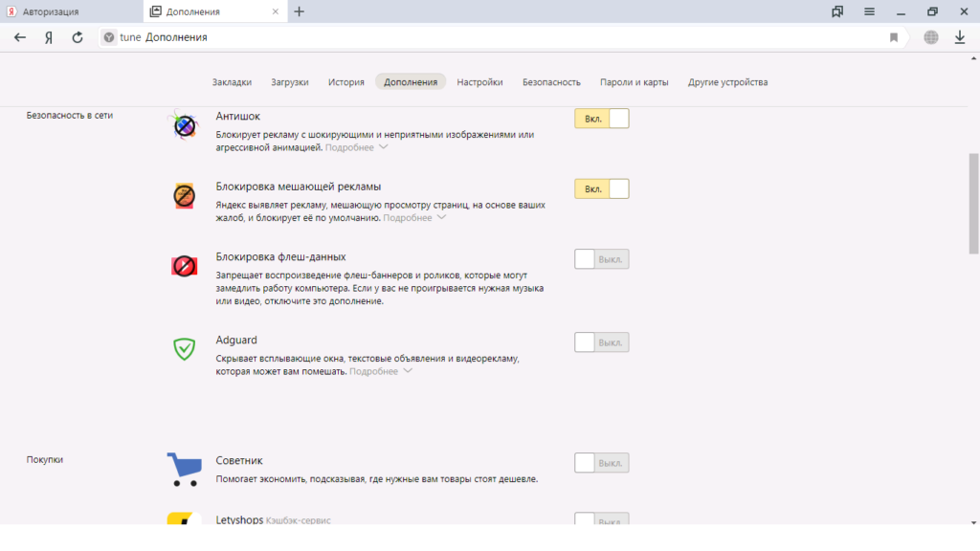Click the Блокировка флеш-данных title
The width and height of the screenshot is (980, 551).
280,256
